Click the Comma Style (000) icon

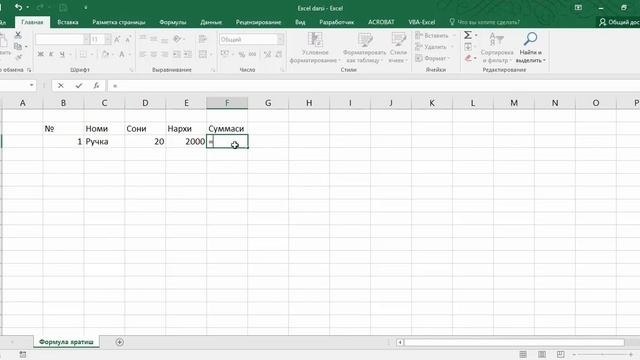coord(253,54)
